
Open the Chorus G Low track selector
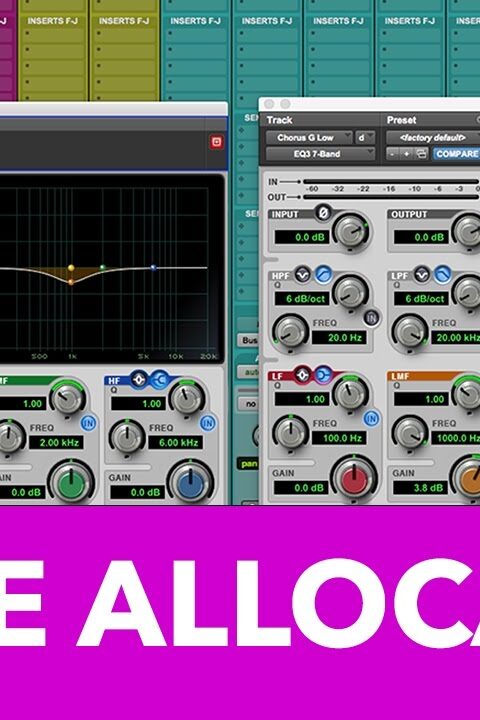pos(309,138)
